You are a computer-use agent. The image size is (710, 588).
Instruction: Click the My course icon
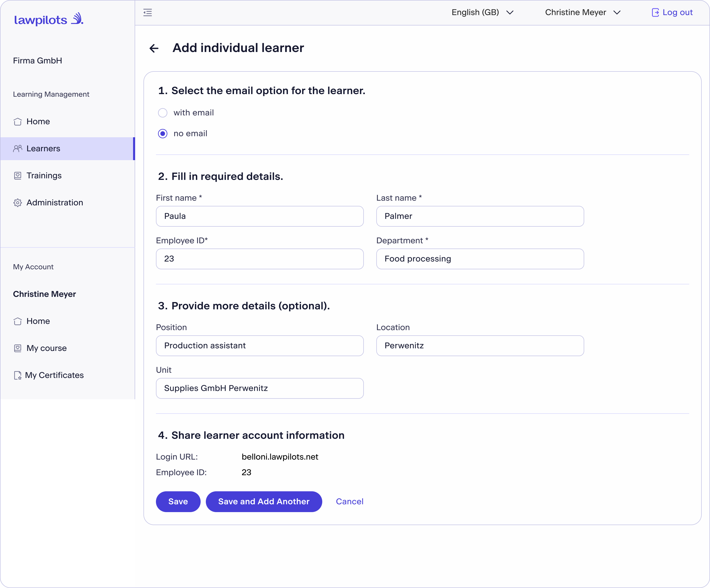tap(18, 348)
